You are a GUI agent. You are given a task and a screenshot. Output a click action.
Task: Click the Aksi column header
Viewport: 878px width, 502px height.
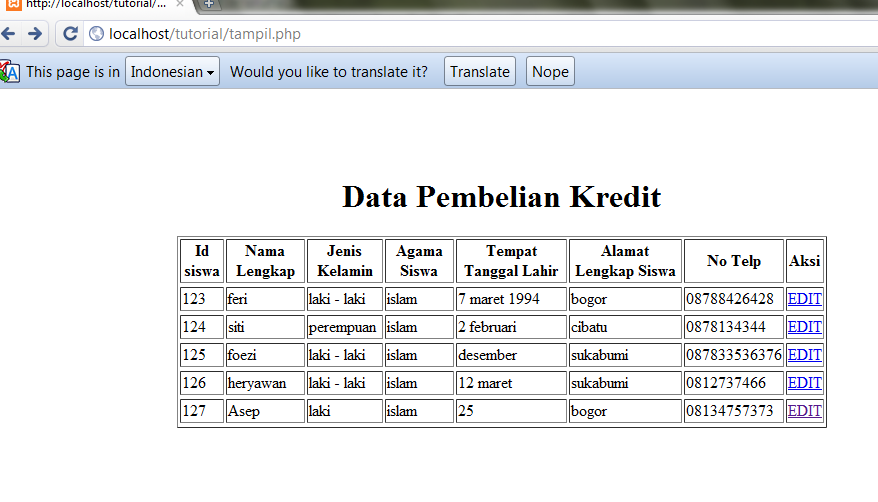click(x=805, y=261)
